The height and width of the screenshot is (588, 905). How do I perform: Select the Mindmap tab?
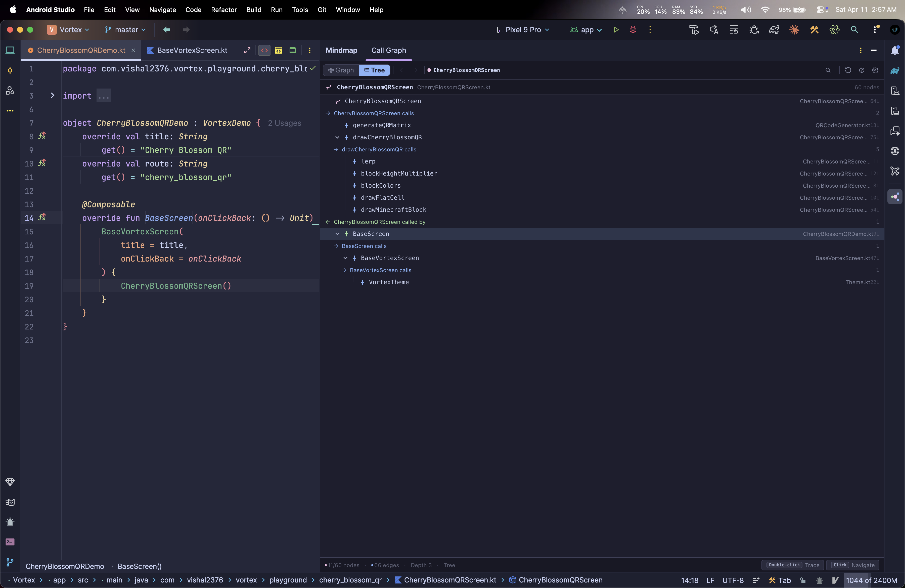coord(341,50)
